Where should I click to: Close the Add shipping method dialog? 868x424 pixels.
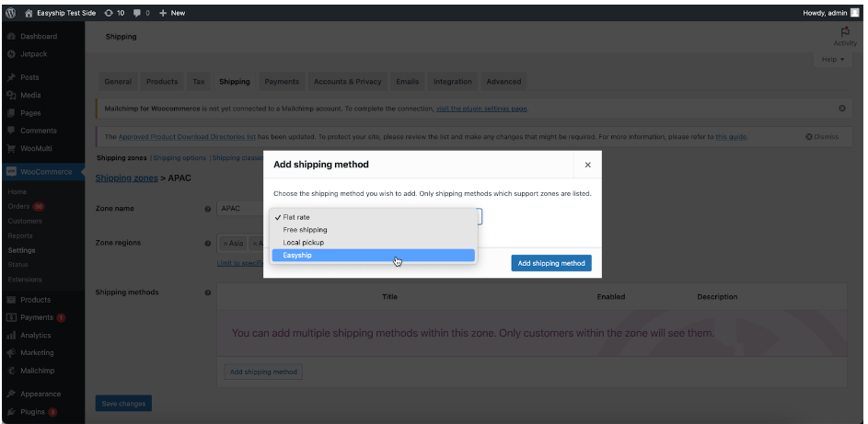(x=587, y=165)
